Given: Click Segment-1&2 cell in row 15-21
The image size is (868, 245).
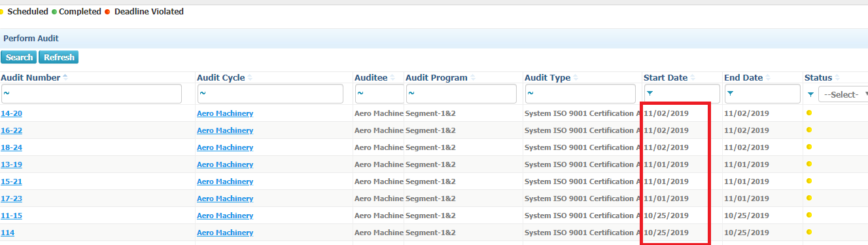Looking at the screenshot, I should tap(430, 181).
